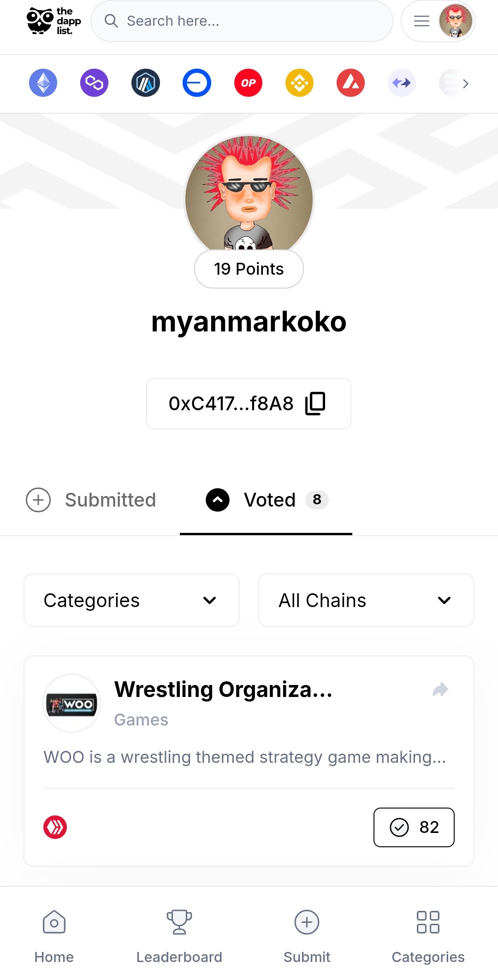498x980 pixels.
Task: Select the Avalanche chain icon
Action: click(x=350, y=83)
